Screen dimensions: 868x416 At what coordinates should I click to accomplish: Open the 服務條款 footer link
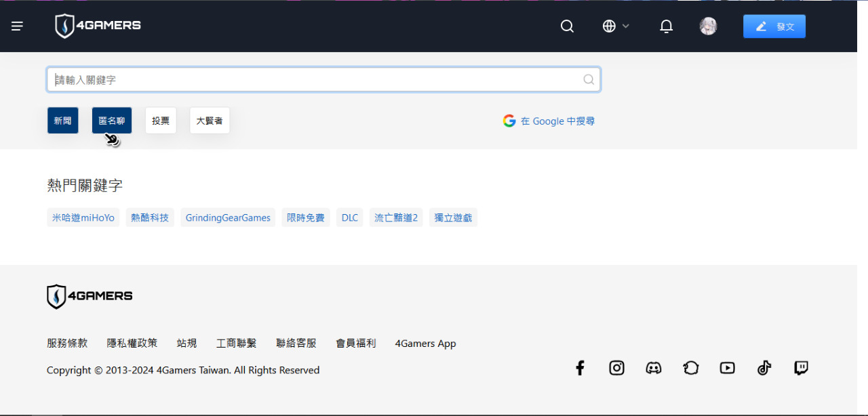click(x=67, y=344)
